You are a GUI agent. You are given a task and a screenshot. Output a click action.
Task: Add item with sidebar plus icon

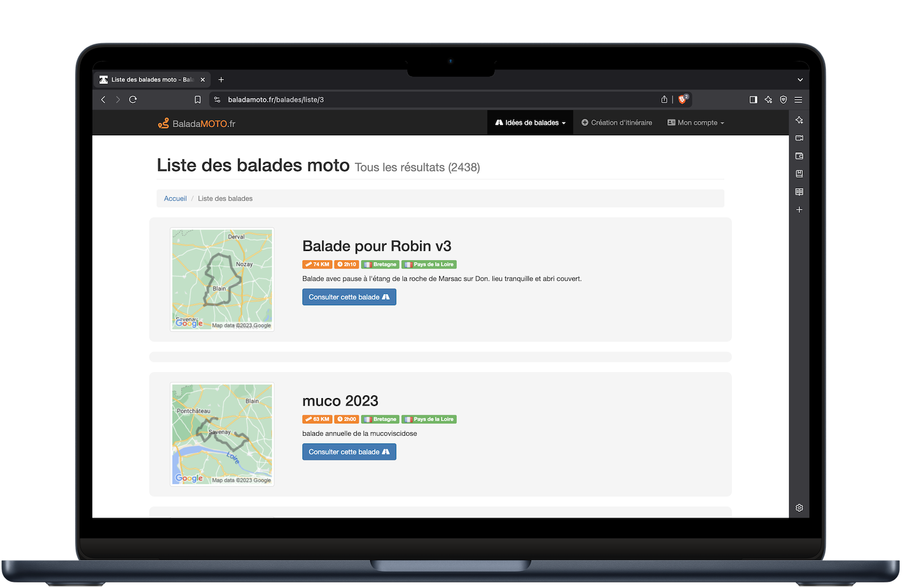click(x=799, y=209)
